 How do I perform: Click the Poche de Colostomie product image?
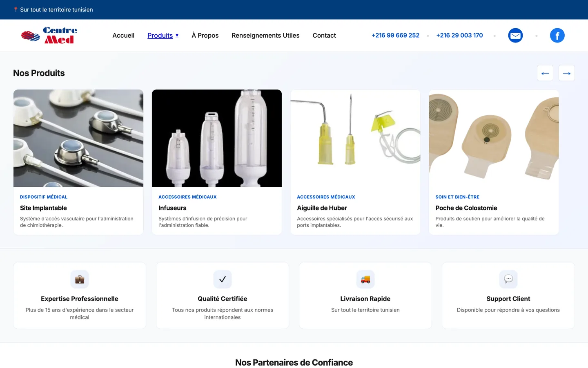pos(494,138)
